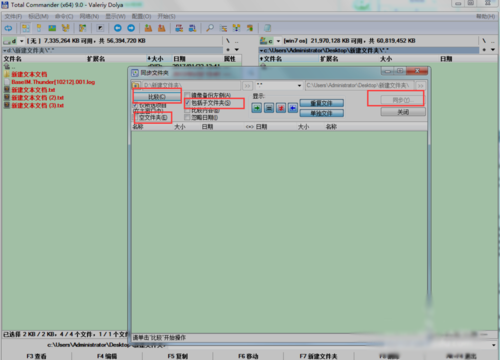Click the refresh icon in main toolbar
The image size is (500, 360).
pyautogui.click(x=8, y=28)
